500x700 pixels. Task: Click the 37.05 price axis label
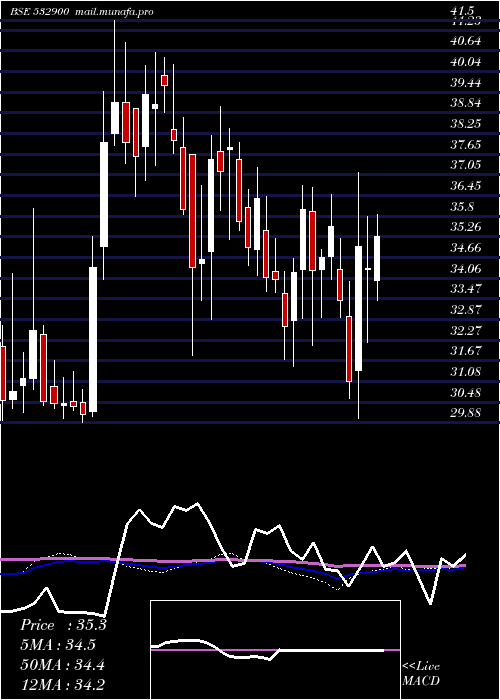click(x=466, y=165)
